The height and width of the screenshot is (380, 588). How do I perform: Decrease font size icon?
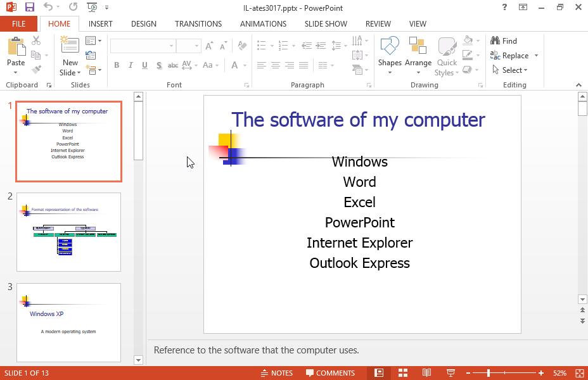tap(224, 46)
